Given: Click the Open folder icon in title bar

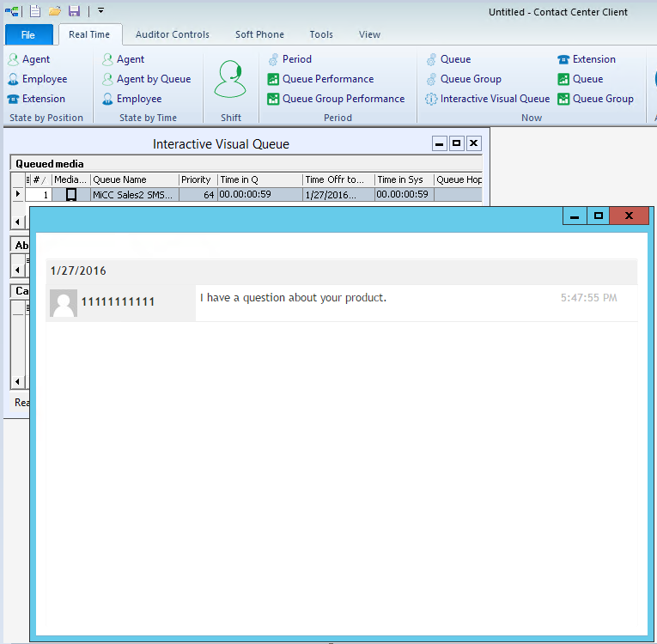Looking at the screenshot, I should (55, 11).
